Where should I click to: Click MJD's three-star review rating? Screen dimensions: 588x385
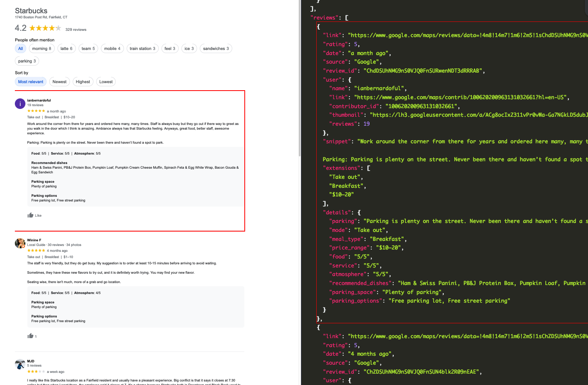[36, 372]
